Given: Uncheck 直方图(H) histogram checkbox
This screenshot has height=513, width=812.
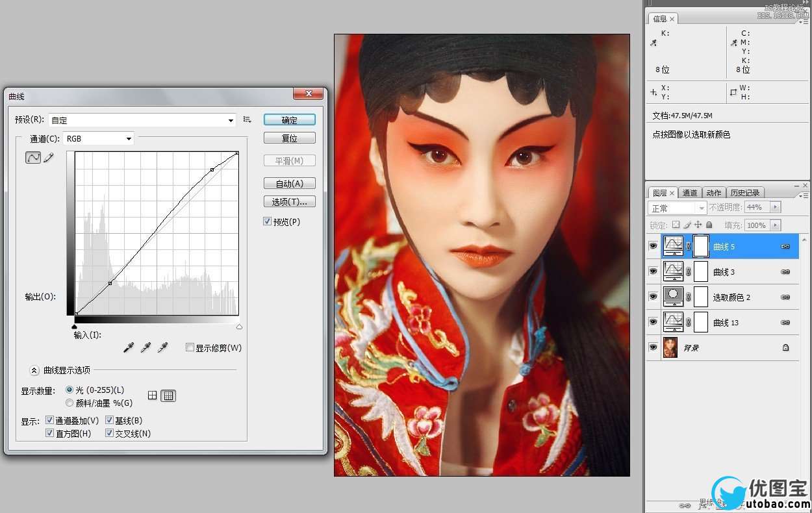Looking at the screenshot, I should 50,433.
